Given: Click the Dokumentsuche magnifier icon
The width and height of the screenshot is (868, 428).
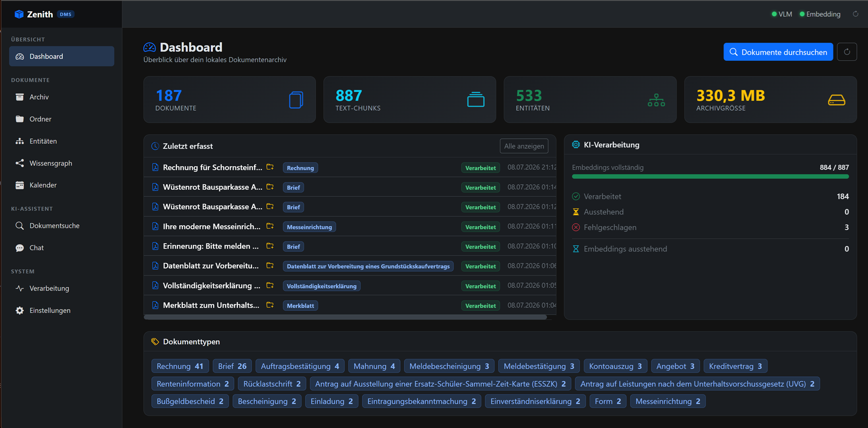Looking at the screenshot, I should 20,226.
